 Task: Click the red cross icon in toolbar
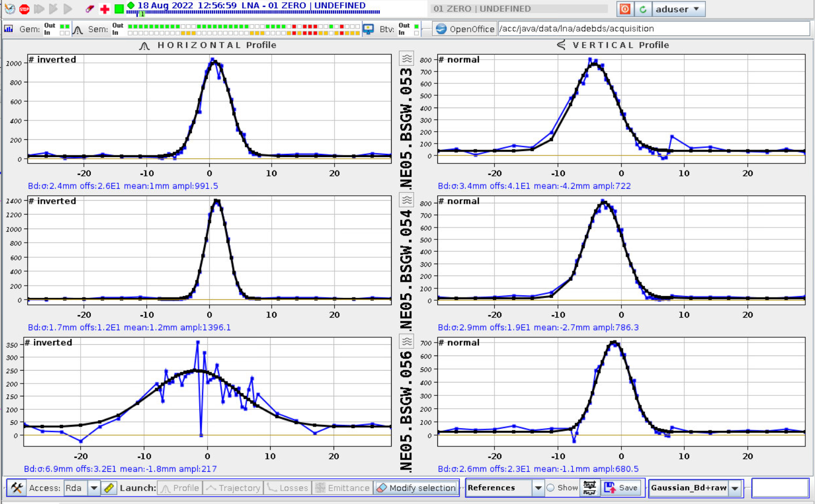point(104,9)
